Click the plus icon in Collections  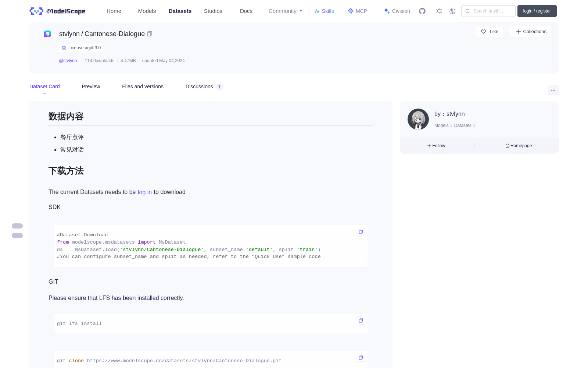(519, 32)
